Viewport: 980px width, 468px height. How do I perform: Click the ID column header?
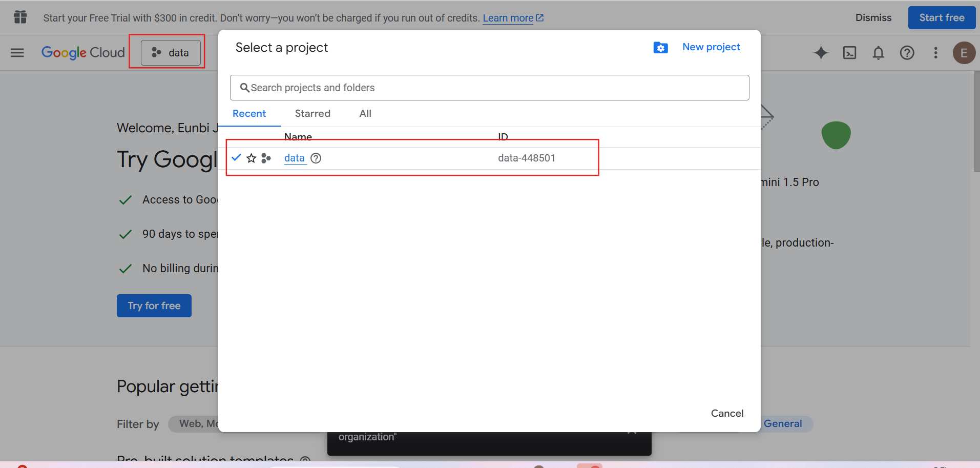tap(503, 137)
